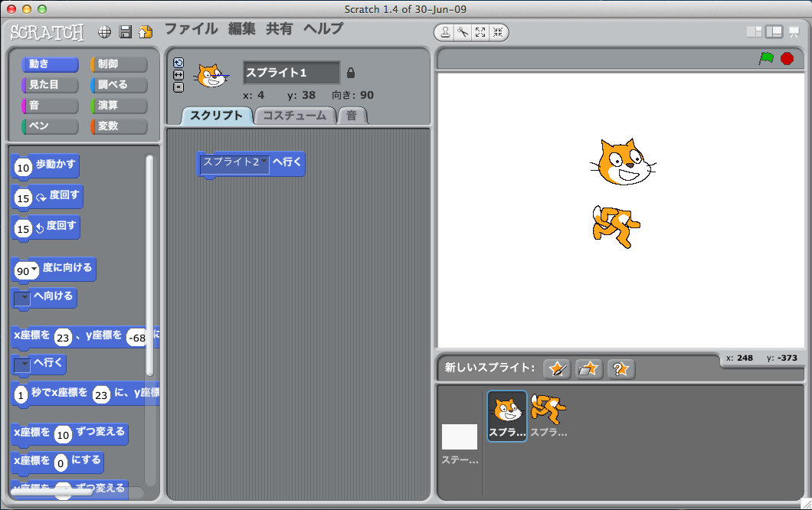Set rotation style to don't rotate

pyautogui.click(x=178, y=87)
